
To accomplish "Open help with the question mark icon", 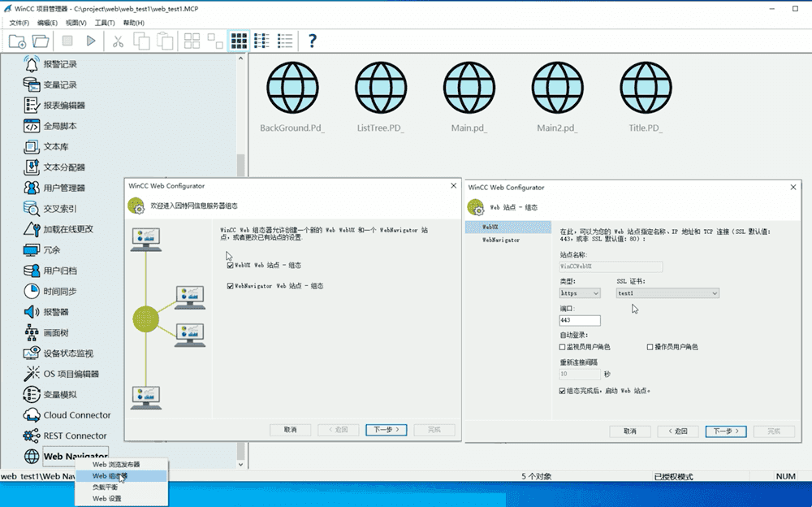I will pyautogui.click(x=313, y=41).
